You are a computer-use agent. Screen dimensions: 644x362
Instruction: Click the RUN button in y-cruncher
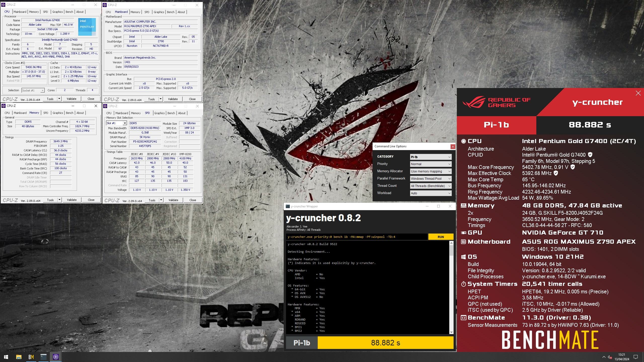[440, 237]
